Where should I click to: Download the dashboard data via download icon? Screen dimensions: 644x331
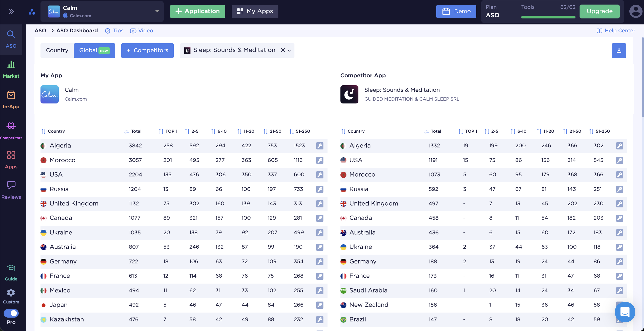point(619,51)
